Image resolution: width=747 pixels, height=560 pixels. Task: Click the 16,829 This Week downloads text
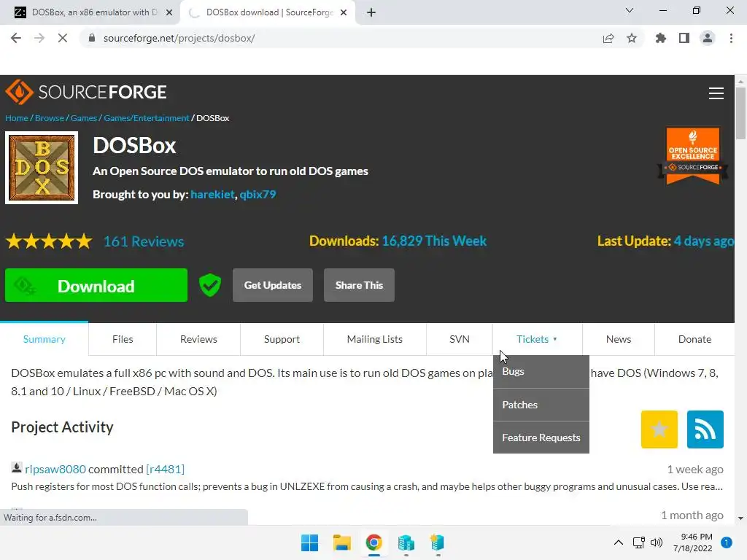[x=434, y=241]
